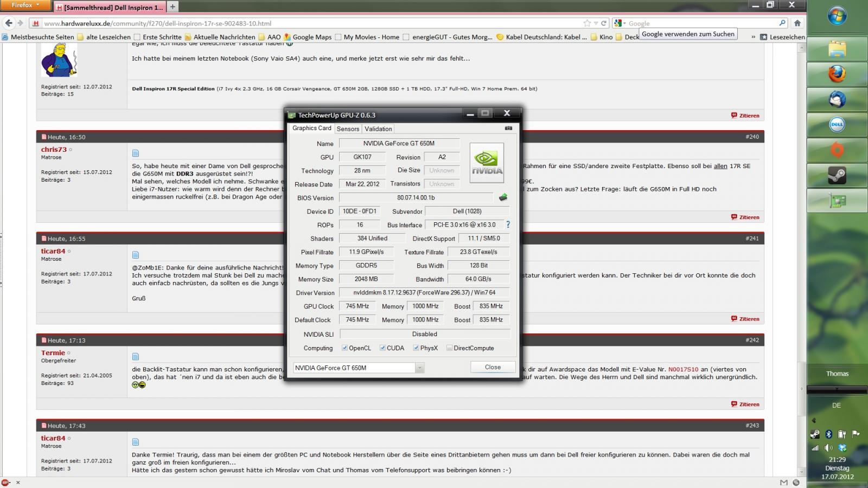The image size is (868, 488).
Task: Click the network signal tray icon
Action: [x=815, y=448]
